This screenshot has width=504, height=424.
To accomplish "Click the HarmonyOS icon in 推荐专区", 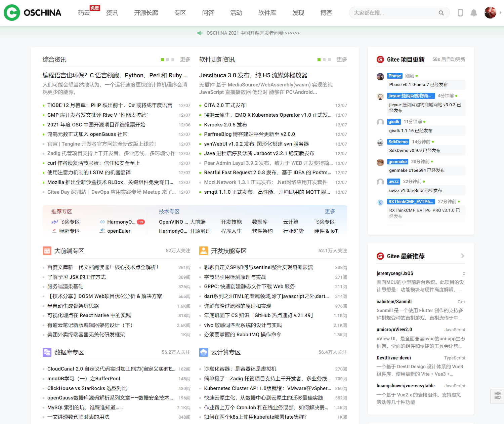I will [102, 222].
